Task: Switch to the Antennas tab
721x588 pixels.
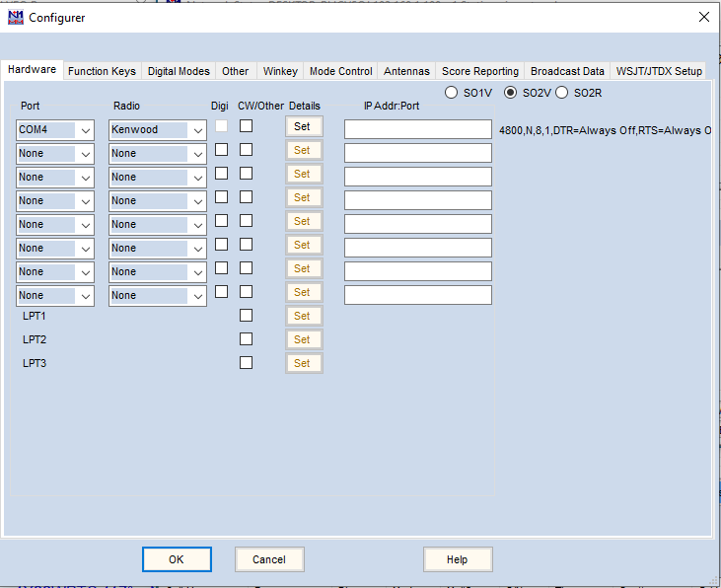Action: (406, 71)
